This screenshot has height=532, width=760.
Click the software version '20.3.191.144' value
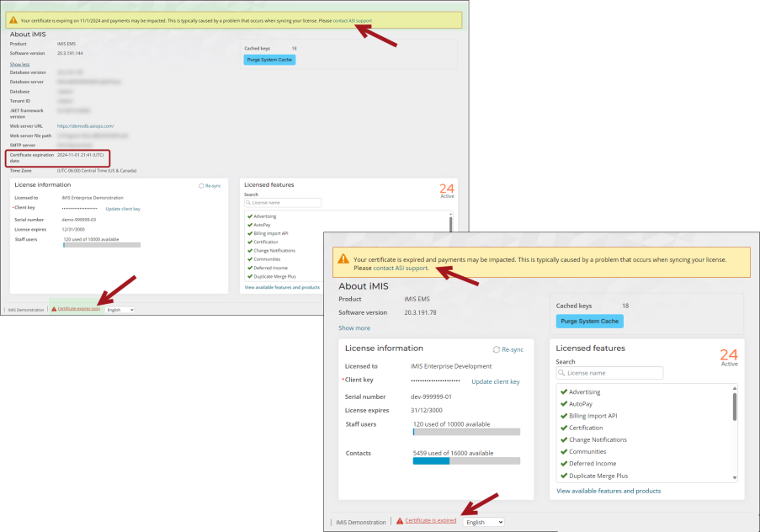70,53
